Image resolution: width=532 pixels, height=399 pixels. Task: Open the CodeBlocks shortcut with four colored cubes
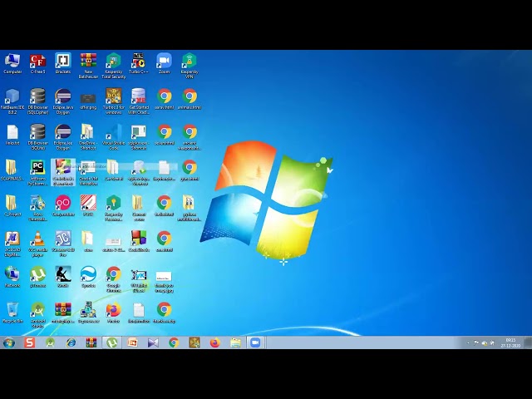click(139, 241)
